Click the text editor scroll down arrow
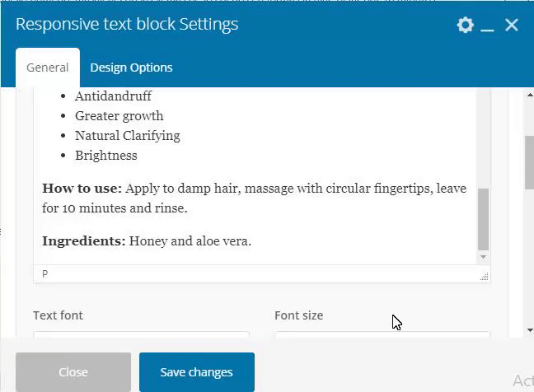This screenshot has height=392, width=534. [484, 258]
